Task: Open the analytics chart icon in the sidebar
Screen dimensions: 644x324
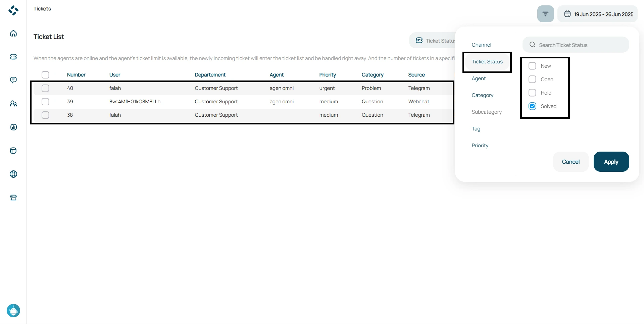Action: [x=13, y=127]
